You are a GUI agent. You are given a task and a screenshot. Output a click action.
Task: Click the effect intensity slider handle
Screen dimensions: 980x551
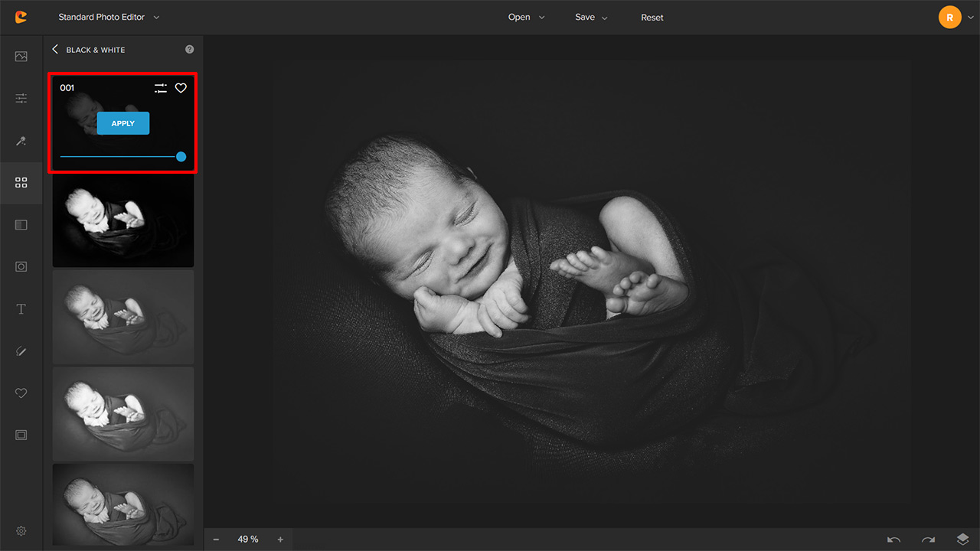[x=181, y=157]
